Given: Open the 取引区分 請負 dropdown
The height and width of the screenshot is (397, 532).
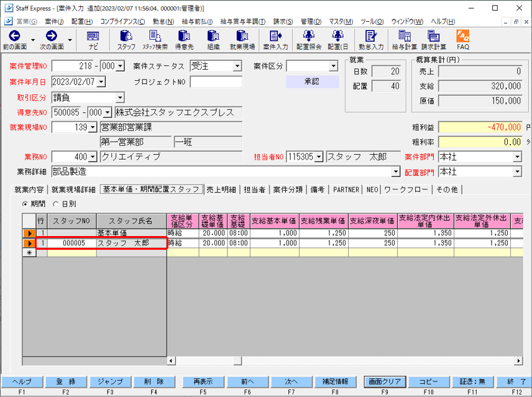Looking at the screenshot, I should point(120,98).
